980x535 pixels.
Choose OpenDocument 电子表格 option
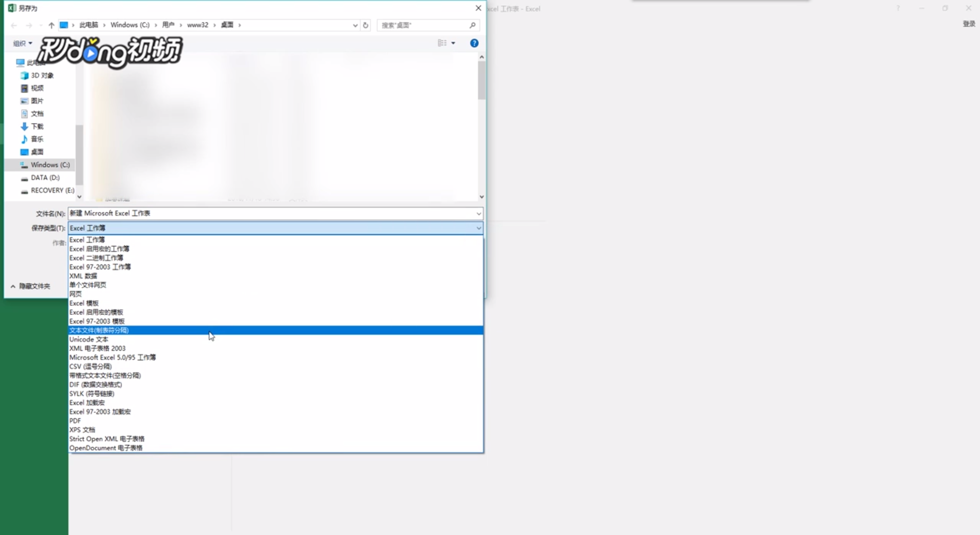tap(276, 448)
